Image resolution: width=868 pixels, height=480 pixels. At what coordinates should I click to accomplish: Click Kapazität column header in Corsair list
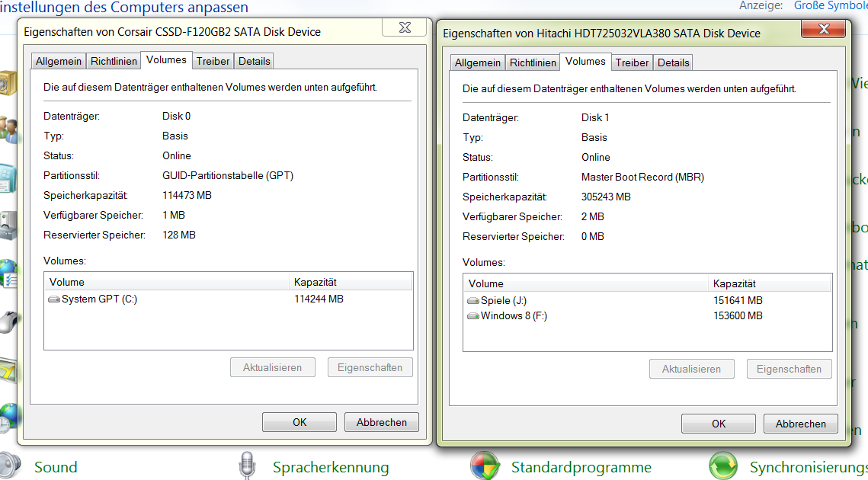pos(351,282)
